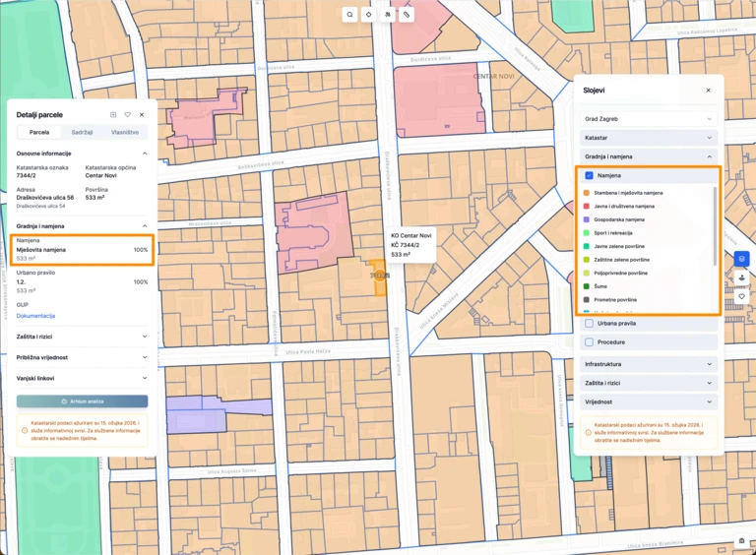Viewport: 756px width, 555px height.
Task: Click the add icon in Detalji parcele header
Action: [112, 115]
